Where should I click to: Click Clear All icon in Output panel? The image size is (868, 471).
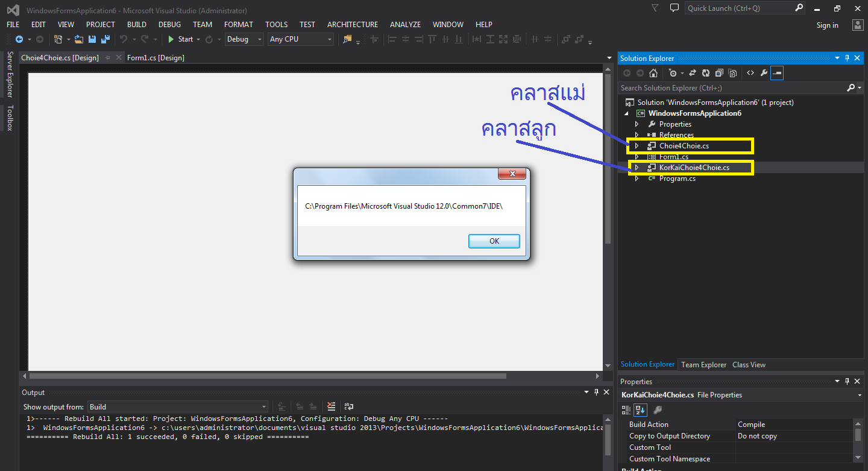click(331, 407)
